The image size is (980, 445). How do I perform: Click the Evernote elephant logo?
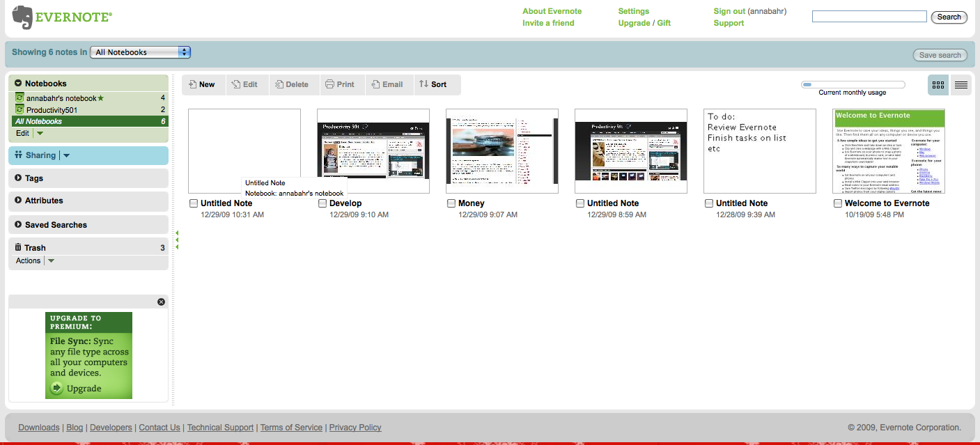coord(22,17)
